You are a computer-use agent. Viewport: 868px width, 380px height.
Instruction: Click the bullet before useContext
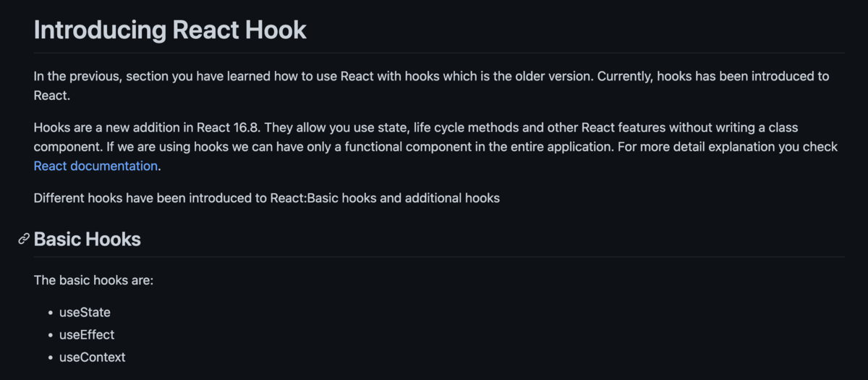click(x=51, y=358)
